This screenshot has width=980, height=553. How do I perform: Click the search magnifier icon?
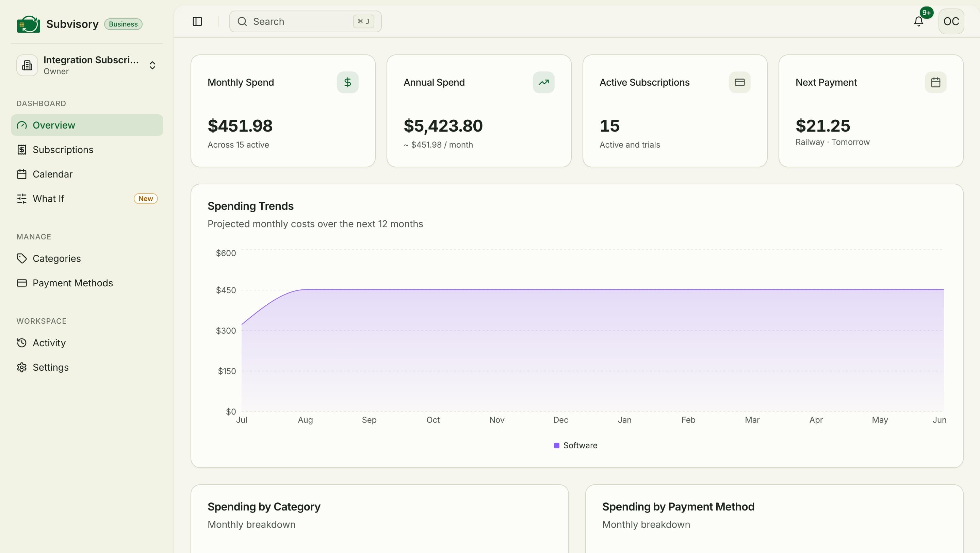click(x=242, y=21)
